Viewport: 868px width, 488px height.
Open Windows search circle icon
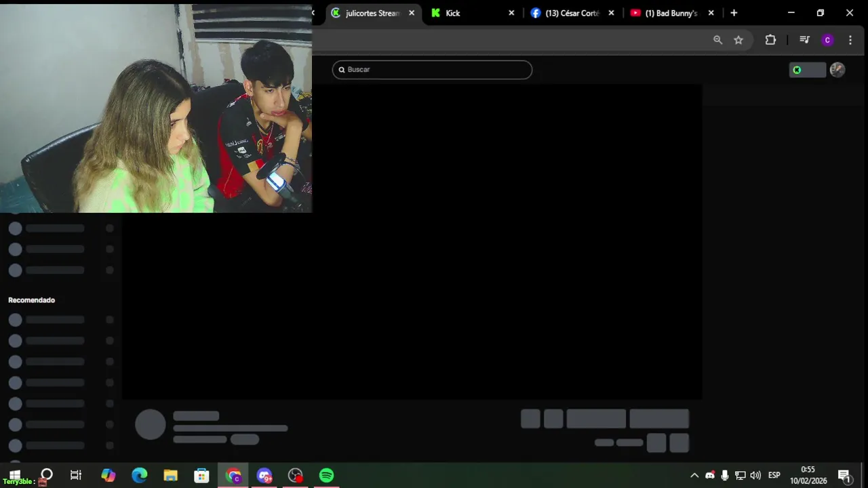tap(46, 475)
